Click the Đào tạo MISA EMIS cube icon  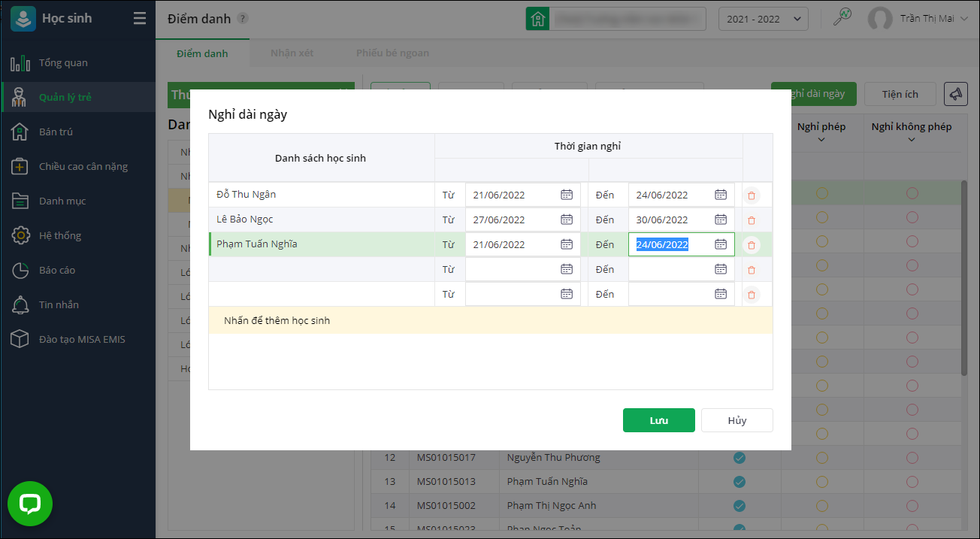(20, 339)
